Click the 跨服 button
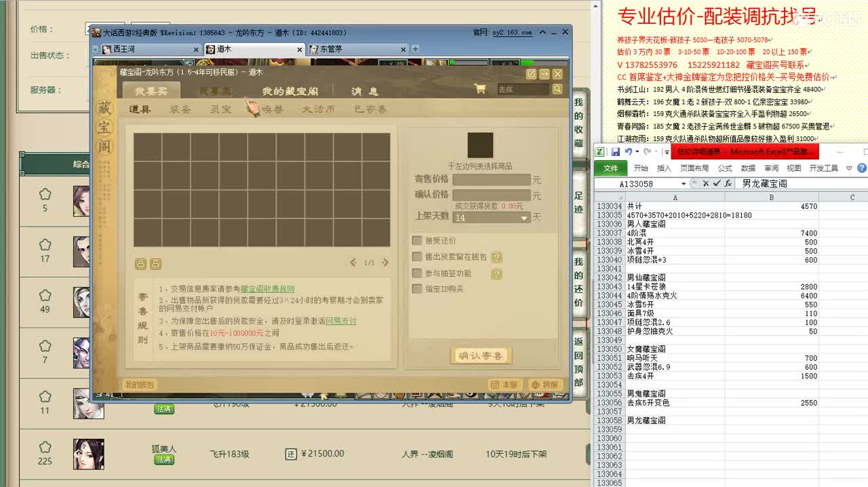868x487 pixels. click(x=546, y=385)
